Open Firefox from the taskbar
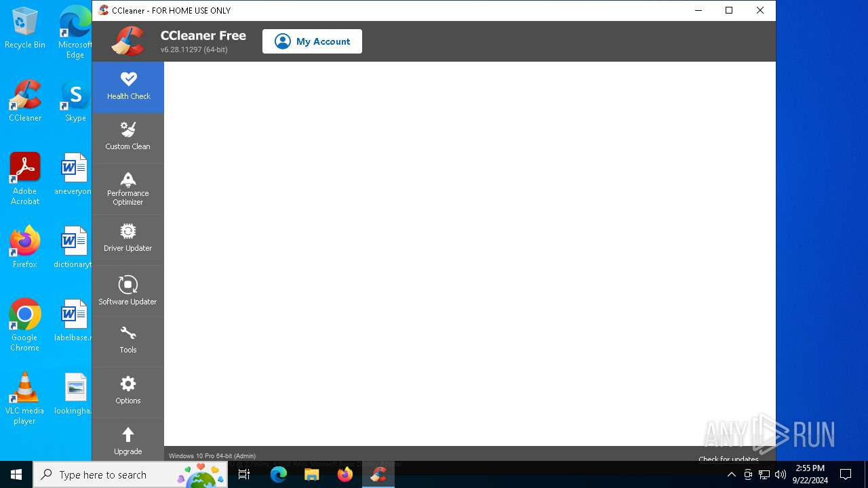Image resolution: width=868 pixels, height=488 pixels. (x=345, y=474)
